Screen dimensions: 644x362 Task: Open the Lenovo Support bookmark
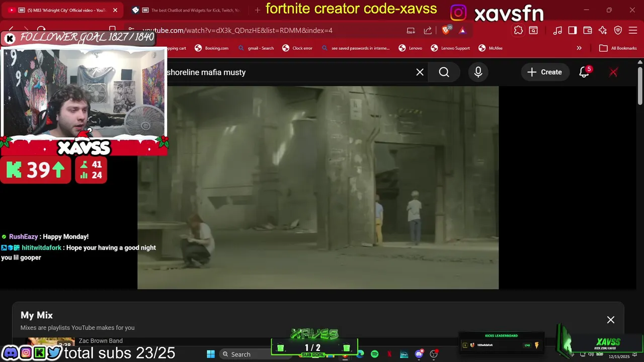pos(450,48)
